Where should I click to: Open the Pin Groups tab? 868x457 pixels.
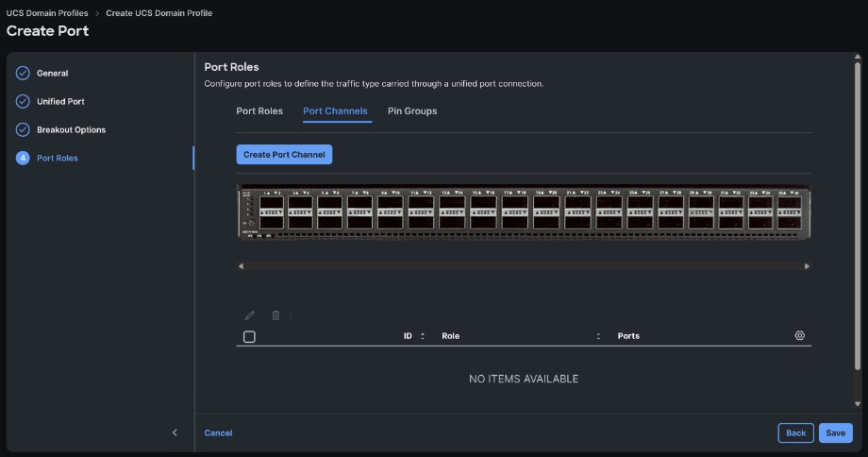(412, 110)
